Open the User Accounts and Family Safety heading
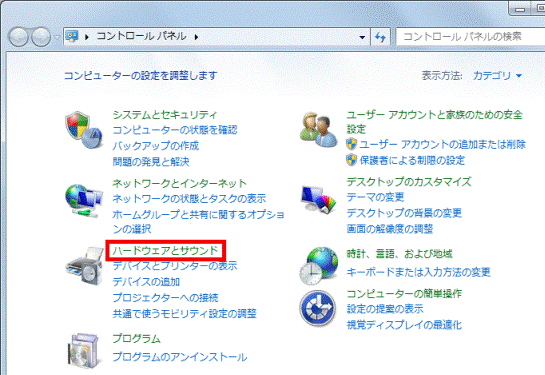Screen dimensions: 545x375 click(x=434, y=122)
